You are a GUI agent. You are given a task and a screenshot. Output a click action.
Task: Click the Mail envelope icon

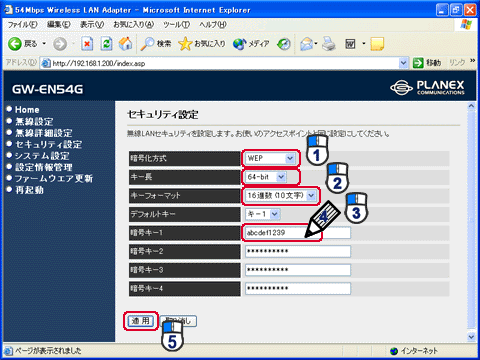click(x=306, y=44)
